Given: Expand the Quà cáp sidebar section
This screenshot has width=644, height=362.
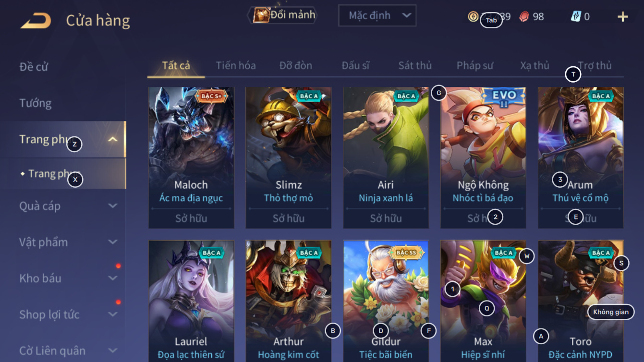Looking at the screenshot, I should pyautogui.click(x=113, y=206).
